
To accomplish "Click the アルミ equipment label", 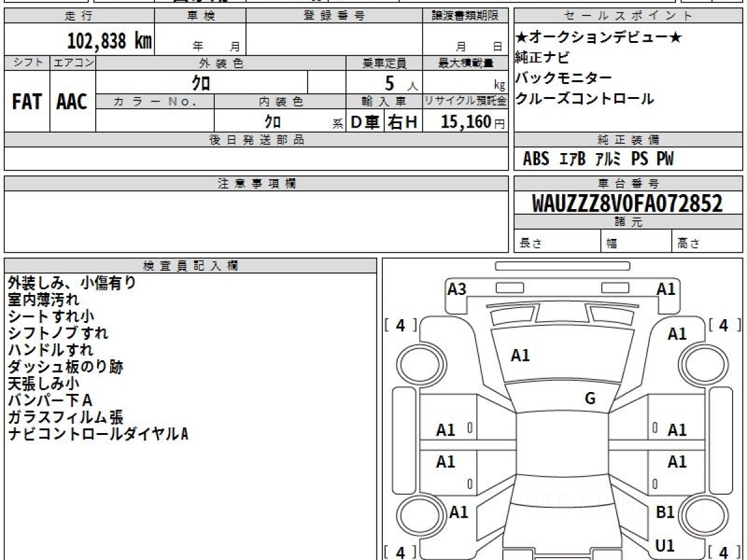I will (608, 159).
